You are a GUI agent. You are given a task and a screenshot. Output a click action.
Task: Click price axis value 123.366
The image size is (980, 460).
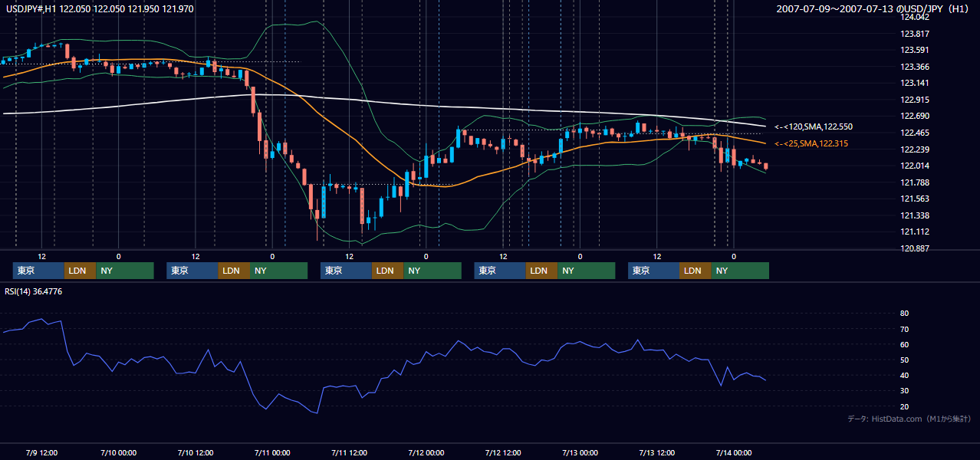coord(914,67)
